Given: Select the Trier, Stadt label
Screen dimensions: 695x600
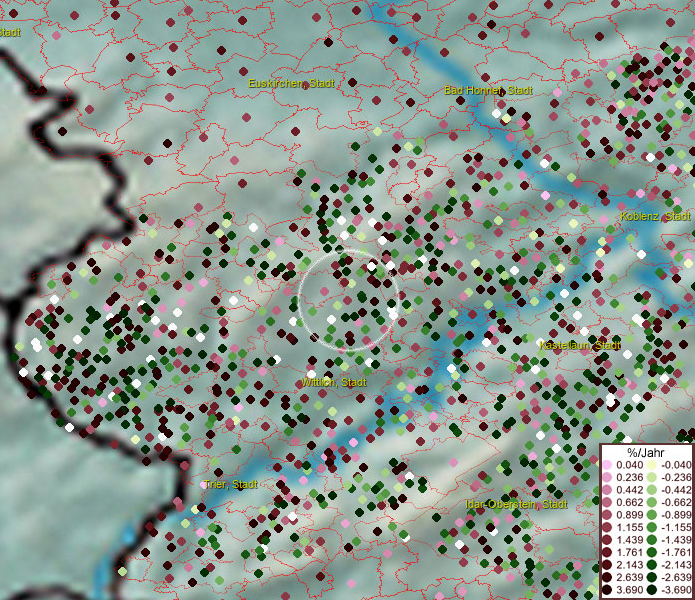Looking at the screenshot, I should pos(230,484).
